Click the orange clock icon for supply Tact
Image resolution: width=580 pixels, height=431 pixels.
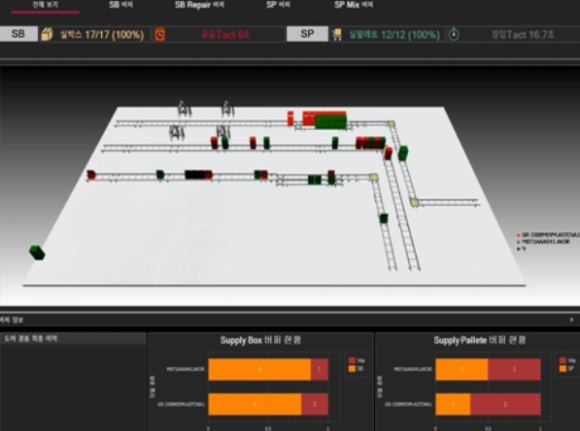(160, 35)
